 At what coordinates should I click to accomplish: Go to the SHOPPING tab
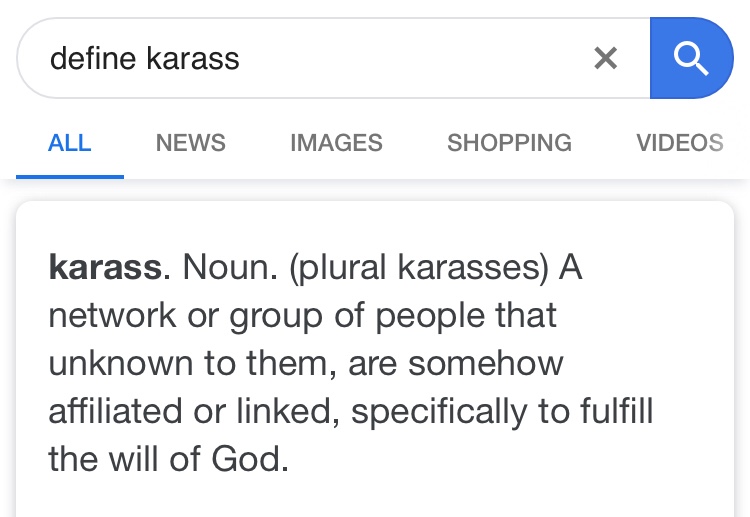(x=509, y=143)
